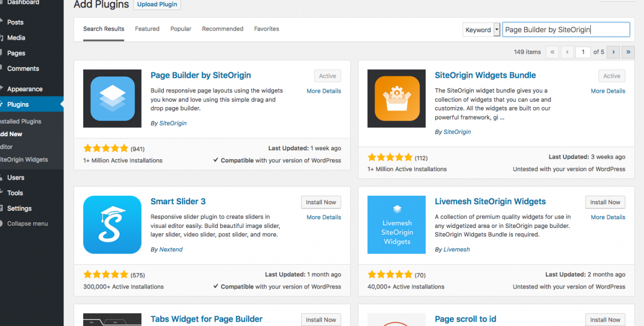Click the plugin search input field
Screen dimensions: 644x326
(x=566, y=30)
